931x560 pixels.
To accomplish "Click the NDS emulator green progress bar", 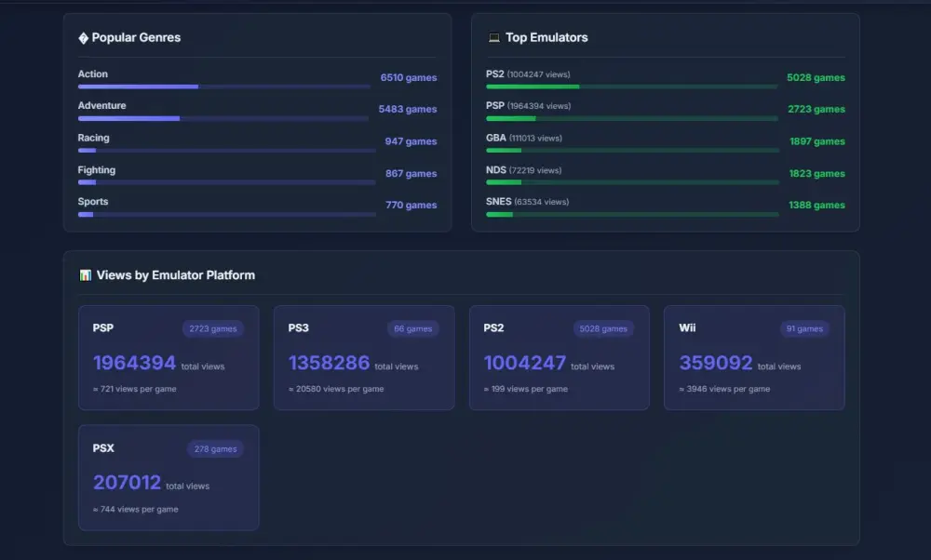I will point(632,182).
